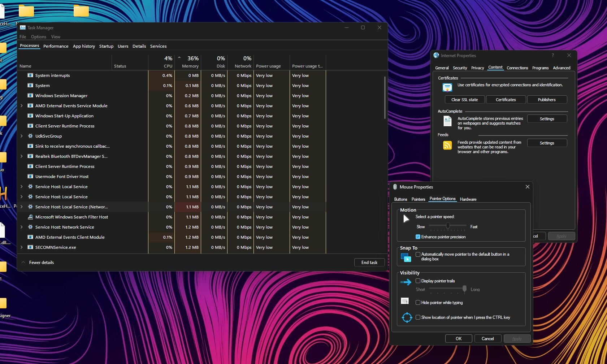The width and height of the screenshot is (607, 364).
Task: Click the Task Manager vertical scrollbar
Action: pyautogui.click(x=385, y=97)
